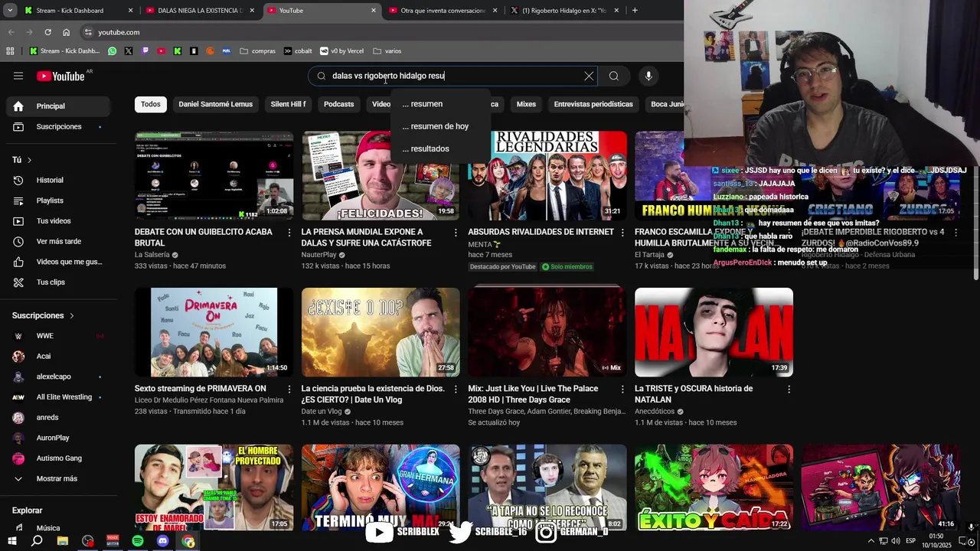Open the v0 by Vercel bookmark
980x551 pixels.
(342, 51)
